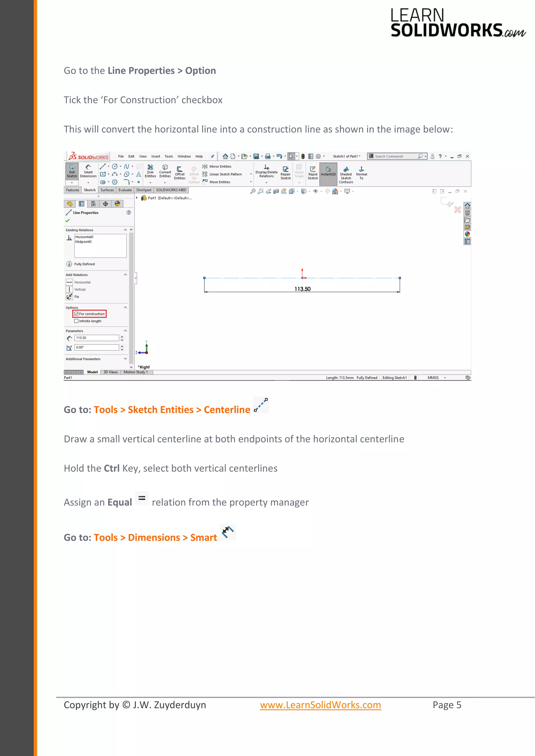Viewport: 535px width, 756px height.
Task: Select the Straight Slot tool
Action: coord(103,182)
